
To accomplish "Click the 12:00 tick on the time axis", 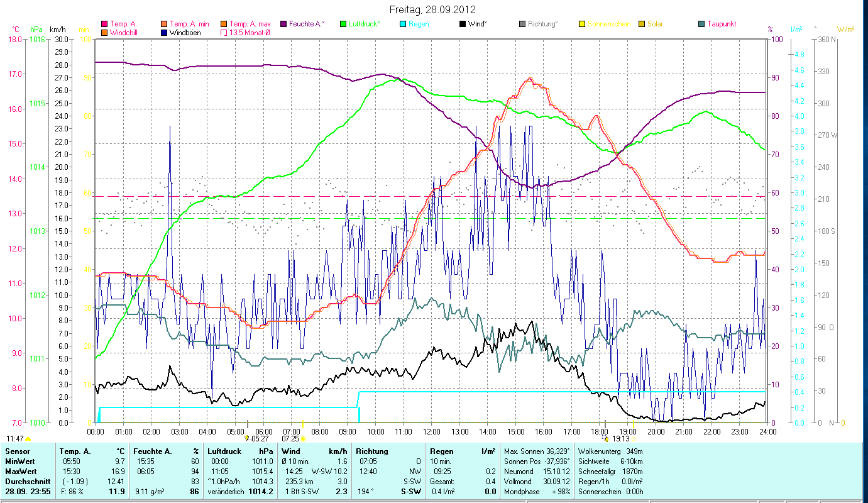I will 432,432.
